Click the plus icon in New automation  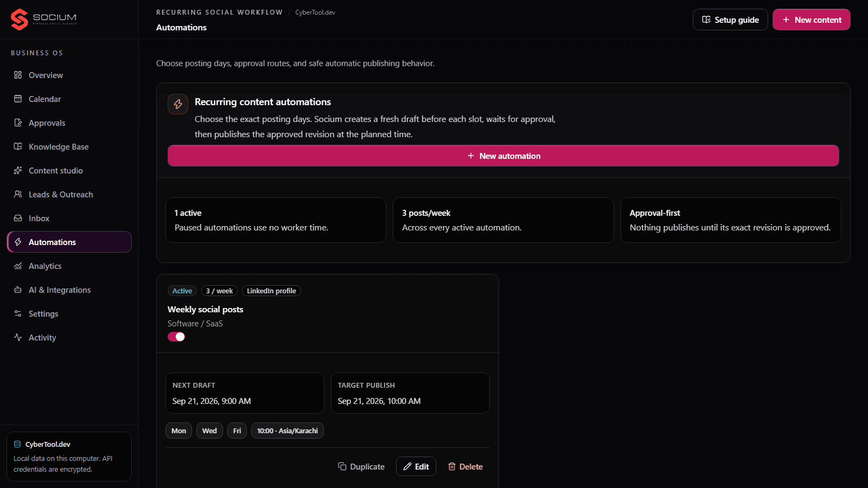point(471,156)
